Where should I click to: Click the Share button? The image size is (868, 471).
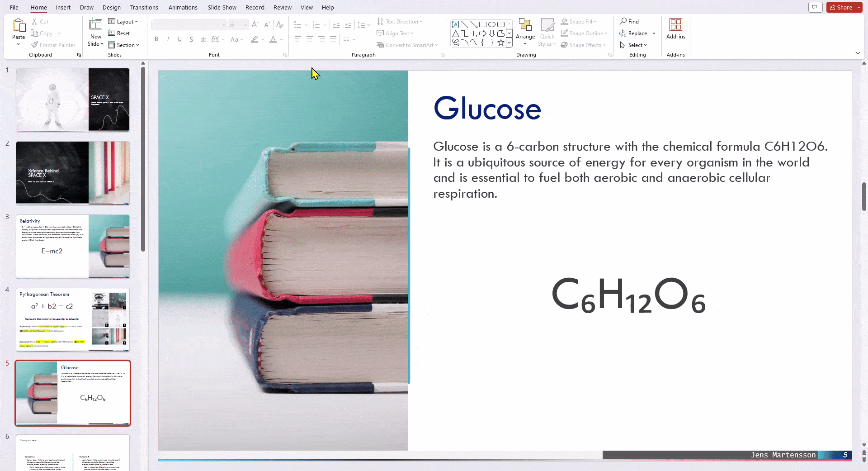coord(843,7)
